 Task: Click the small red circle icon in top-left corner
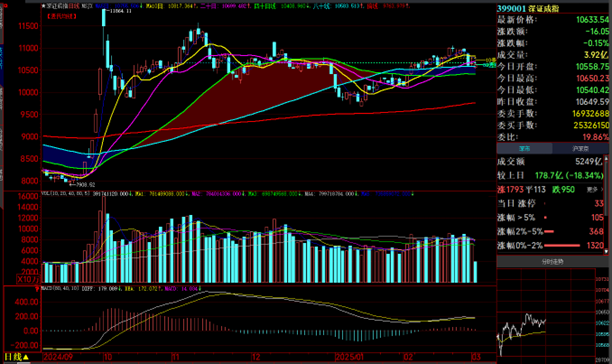5,5
